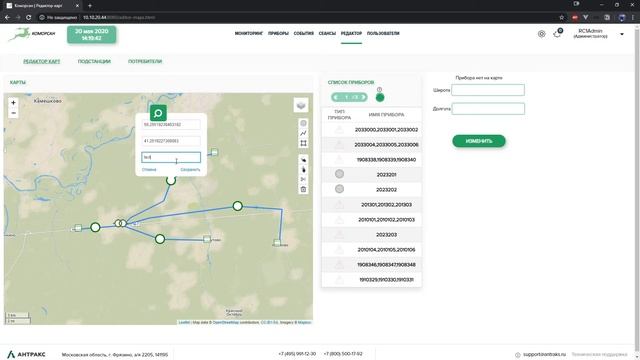Open the settings gear icon in header

tap(542, 34)
